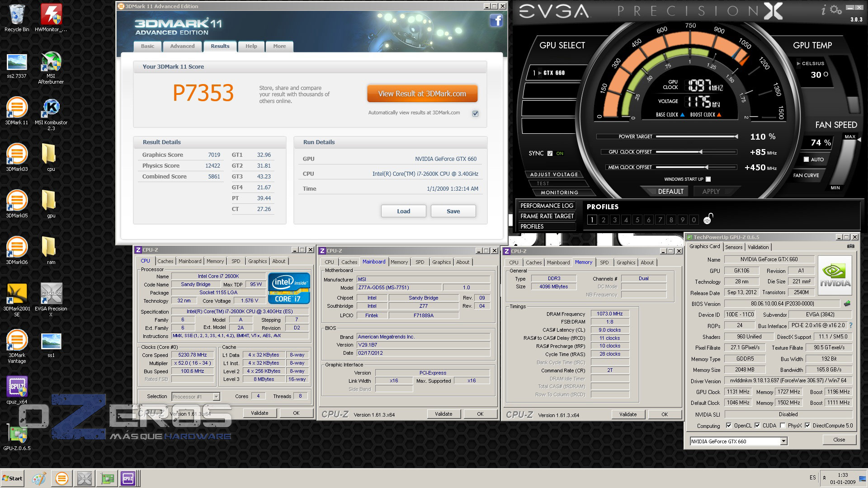Click View Result at 3DMark.com button

tap(422, 94)
